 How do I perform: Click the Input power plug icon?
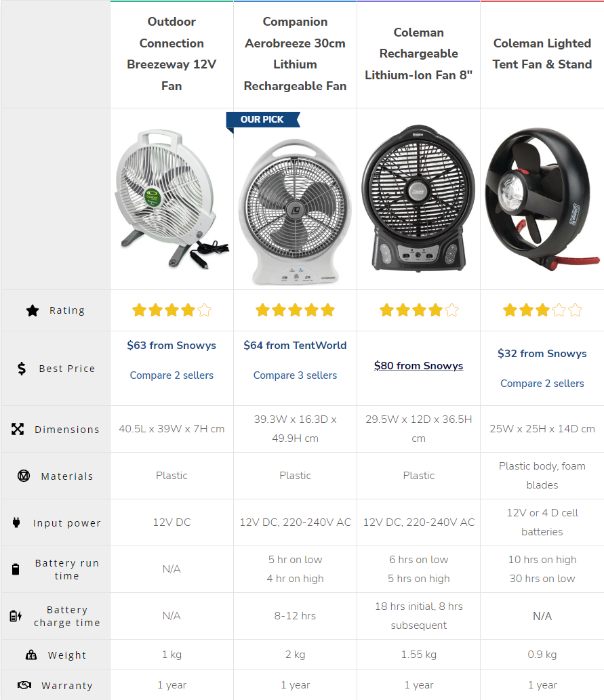pyautogui.click(x=16, y=522)
